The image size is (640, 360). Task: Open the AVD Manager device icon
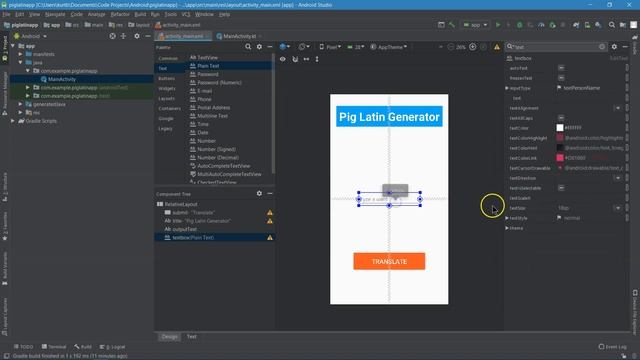pyautogui.click(x=587, y=25)
